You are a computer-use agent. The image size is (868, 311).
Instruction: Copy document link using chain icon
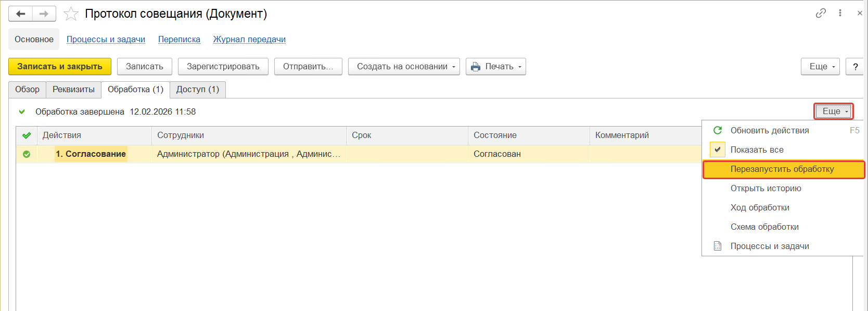tap(821, 13)
